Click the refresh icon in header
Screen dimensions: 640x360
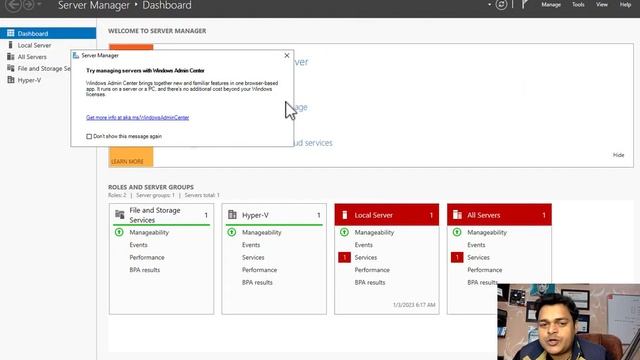(x=501, y=5)
